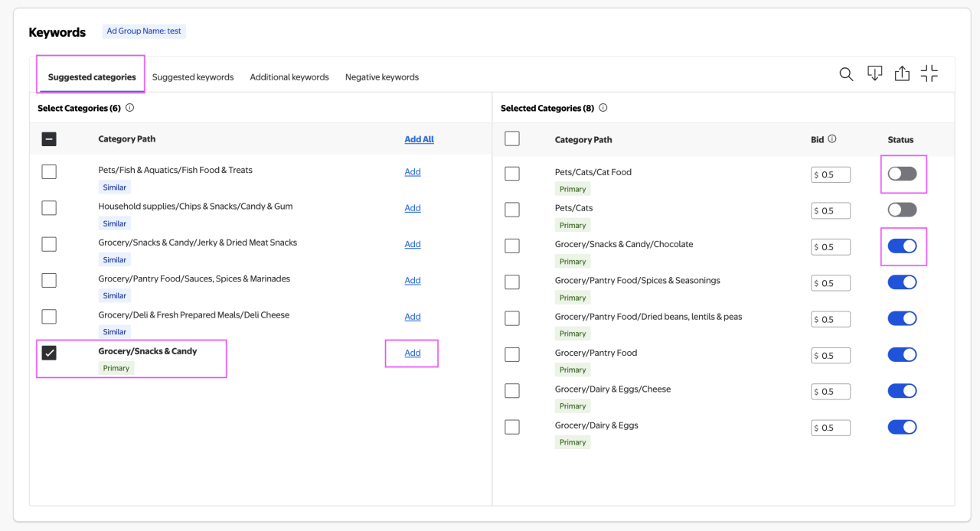
Task: Click Primary tag under Pets/Cats/Cat Food
Action: (x=573, y=189)
